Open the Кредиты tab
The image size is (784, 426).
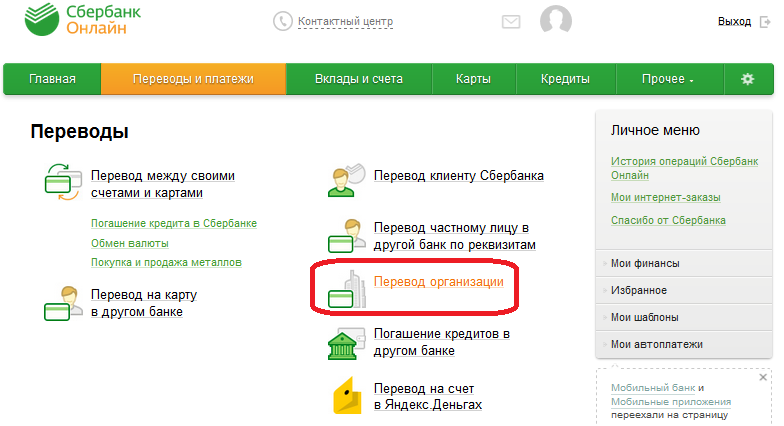565,79
